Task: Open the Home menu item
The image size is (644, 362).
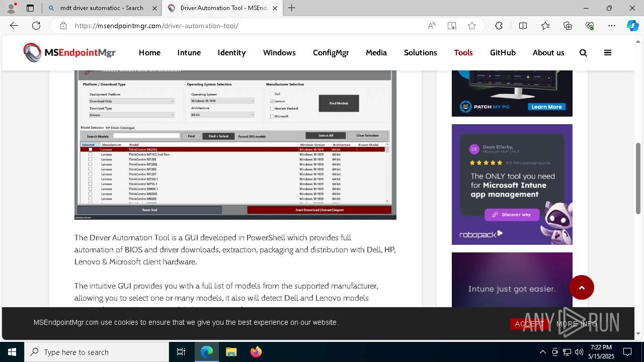Action: pyautogui.click(x=149, y=53)
